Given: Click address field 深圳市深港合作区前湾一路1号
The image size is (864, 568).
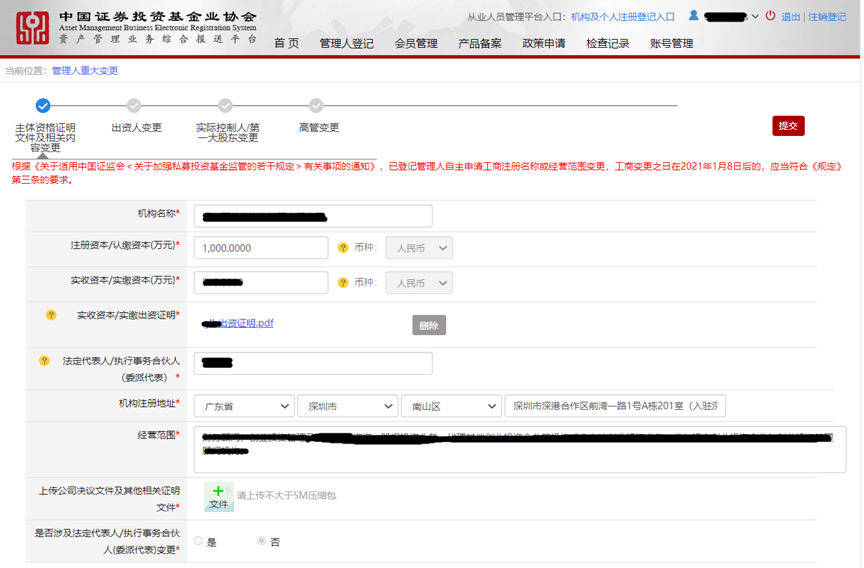Looking at the screenshot, I should tap(615, 406).
